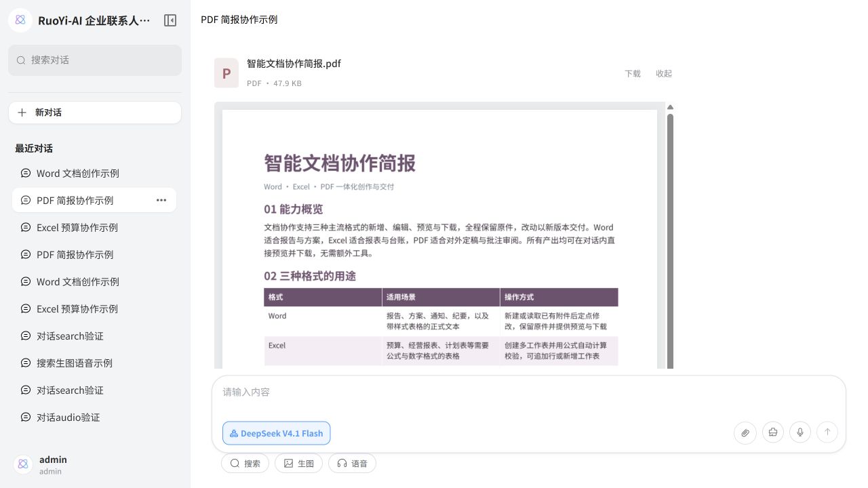Toggle the 搜索 search mode
Viewport: 868px width, 488px height.
point(245,464)
